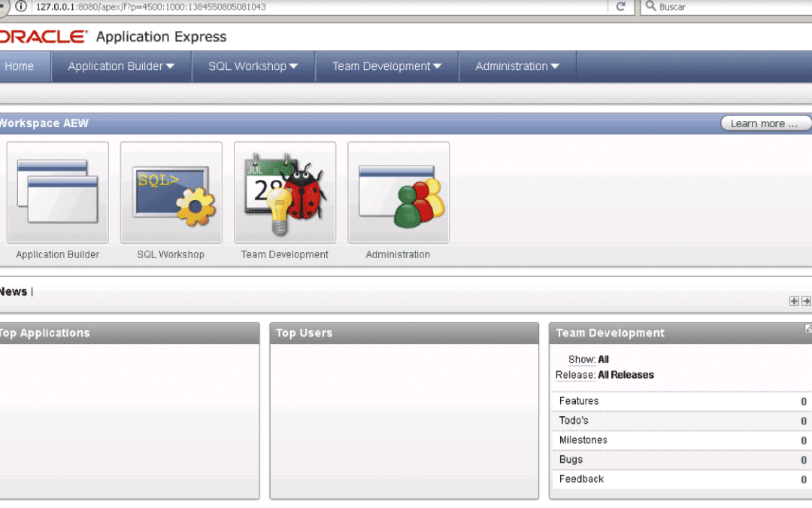Viewport: 812px width, 508px height.
Task: Click the SQL Workshop label under its icon
Action: click(171, 254)
